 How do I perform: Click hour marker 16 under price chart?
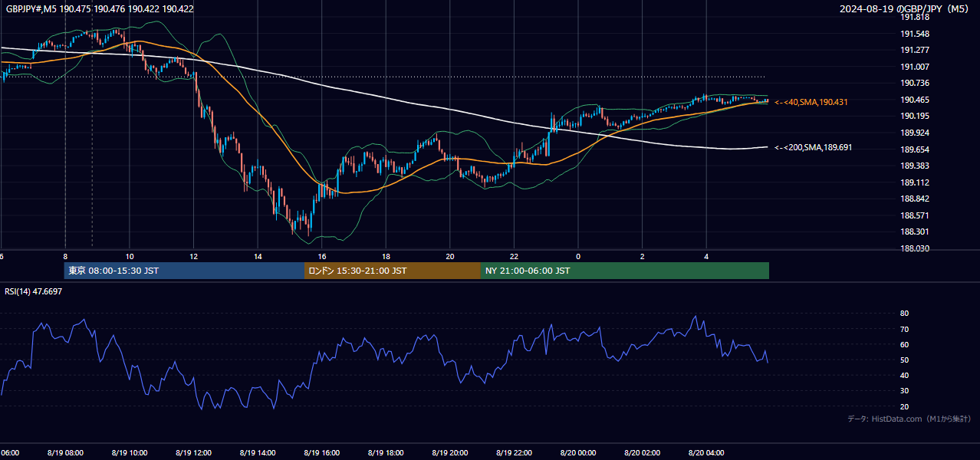click(322, 257)
